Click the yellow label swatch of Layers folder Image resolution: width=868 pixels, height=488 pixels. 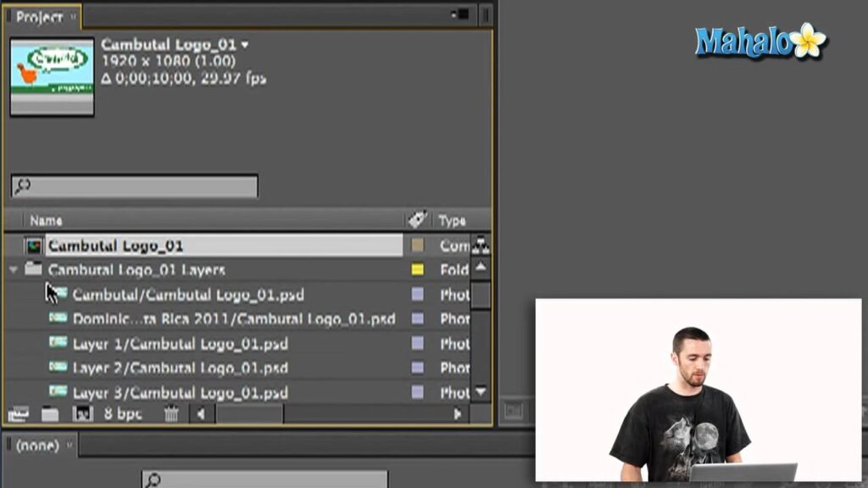417,270
